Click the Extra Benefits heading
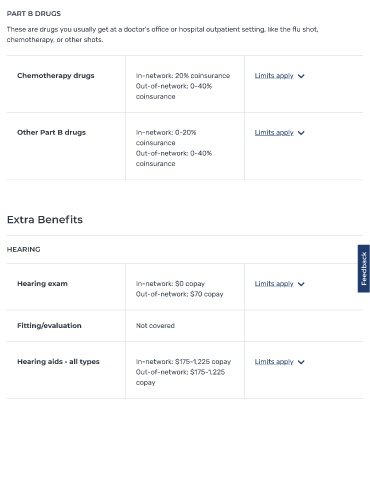 pyautogui.click(x=45, y=220)
